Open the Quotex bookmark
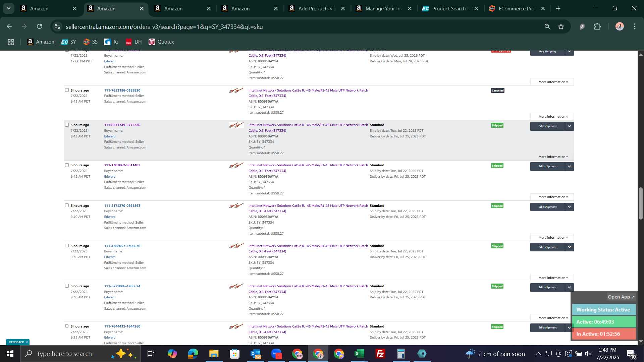The height and width of the screenshot is (362, 644). click(161, 42)
